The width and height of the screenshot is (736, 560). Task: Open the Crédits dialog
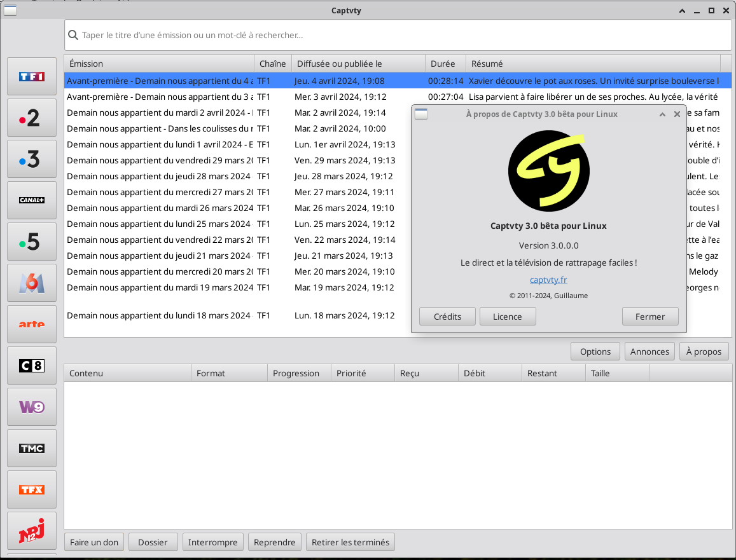[447, 317]
